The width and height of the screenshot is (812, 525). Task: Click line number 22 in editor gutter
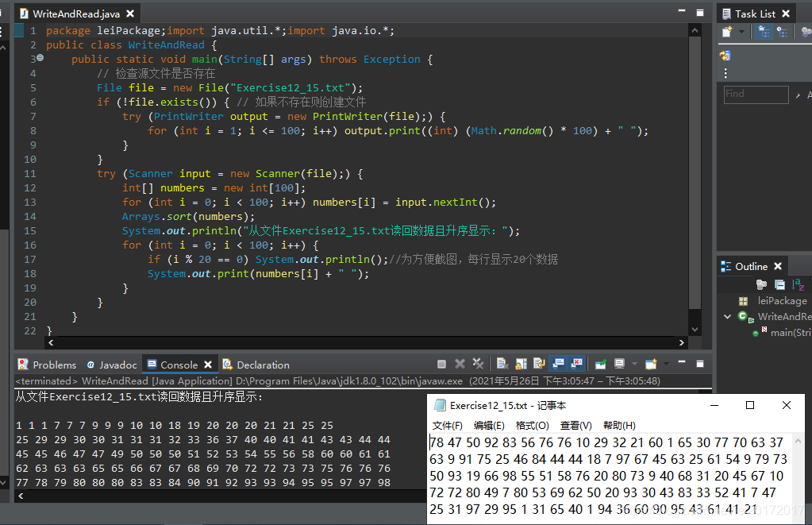(30, 330)
